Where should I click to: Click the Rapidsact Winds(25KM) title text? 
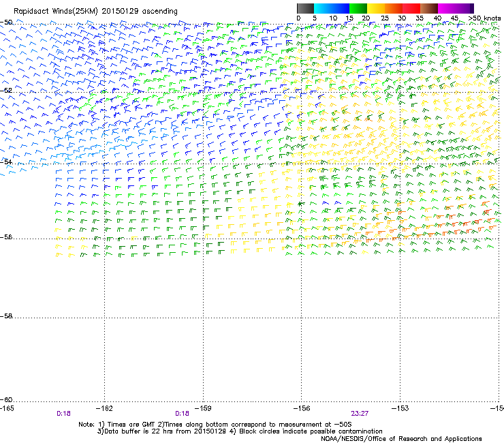click(95, 12)
